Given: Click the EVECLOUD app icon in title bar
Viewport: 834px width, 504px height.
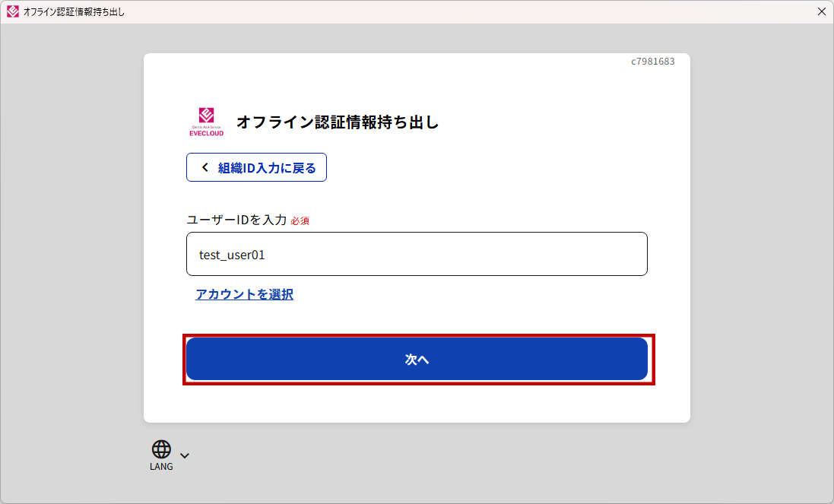Looking at the screenshot, I should [12, 11].
